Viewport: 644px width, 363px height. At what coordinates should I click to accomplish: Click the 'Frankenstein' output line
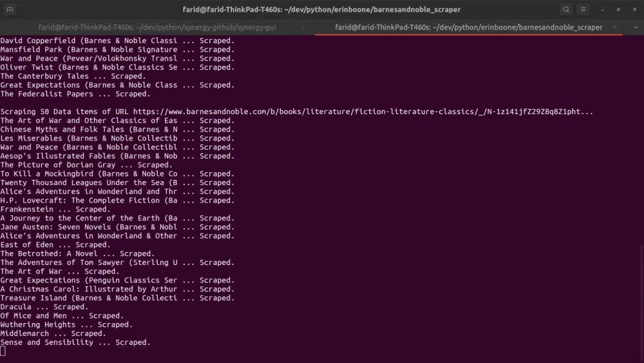(55, 210)
